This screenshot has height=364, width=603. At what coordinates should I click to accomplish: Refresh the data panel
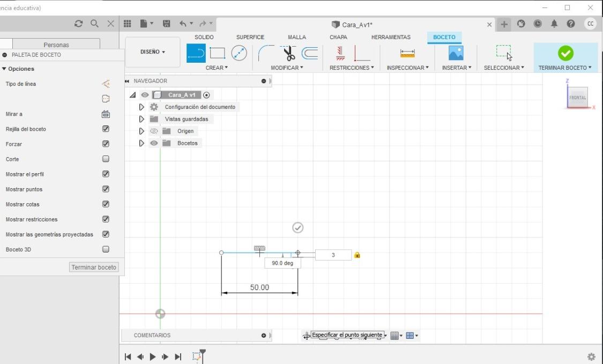(78, 24)
